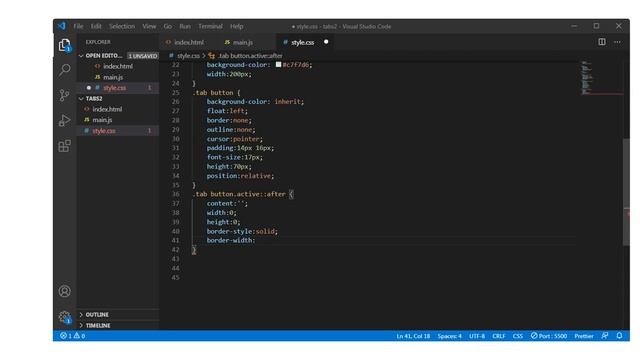The width and height of the screenshot is (640, 360).
Task: Click the notifications bell in status bar
Action: 619,336
